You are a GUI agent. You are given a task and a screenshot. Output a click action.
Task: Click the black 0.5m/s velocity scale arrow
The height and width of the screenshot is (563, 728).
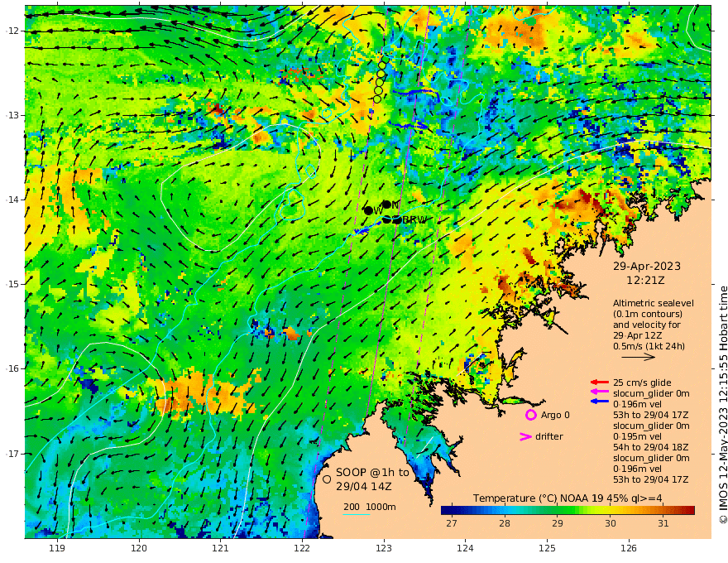[639, 357]
